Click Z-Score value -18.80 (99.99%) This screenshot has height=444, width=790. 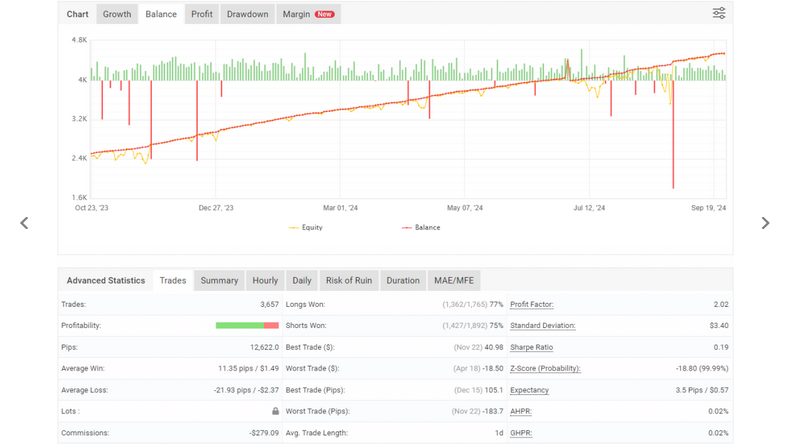coord(702,368)
